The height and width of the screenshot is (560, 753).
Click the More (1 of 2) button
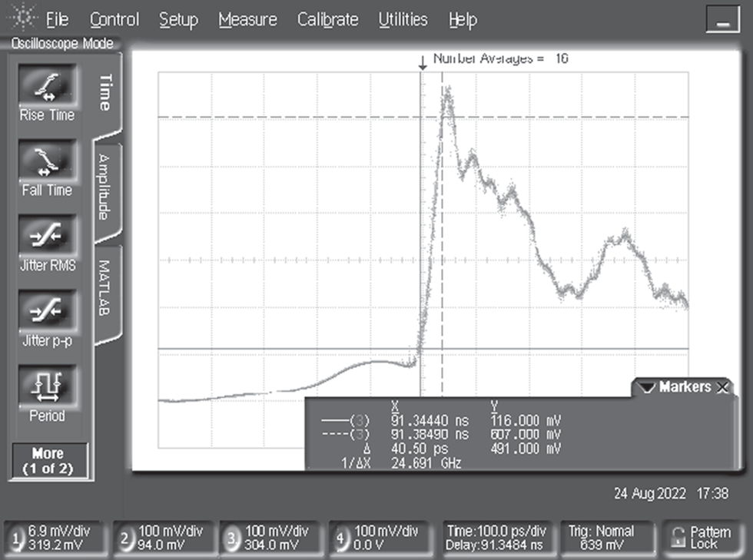click(x=48, y=461)
